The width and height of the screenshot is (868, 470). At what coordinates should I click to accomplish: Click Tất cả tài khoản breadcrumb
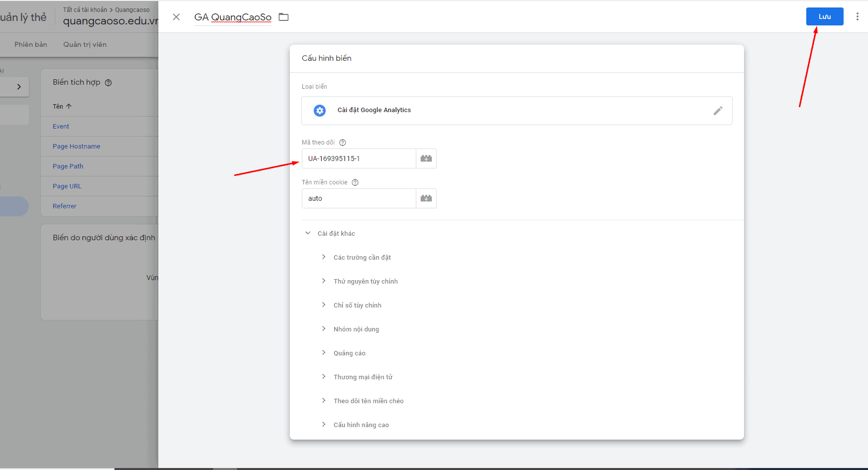tap(85, 10)
